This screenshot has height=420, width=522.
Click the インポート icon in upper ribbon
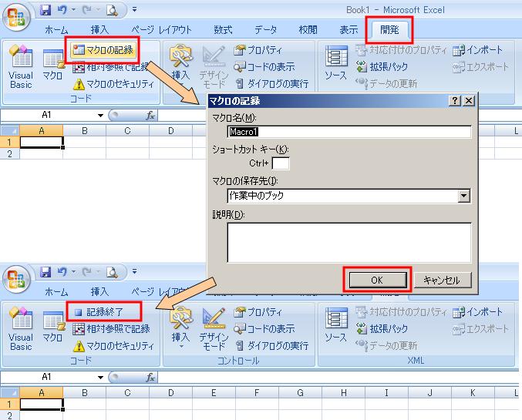[x=479, y=50]
